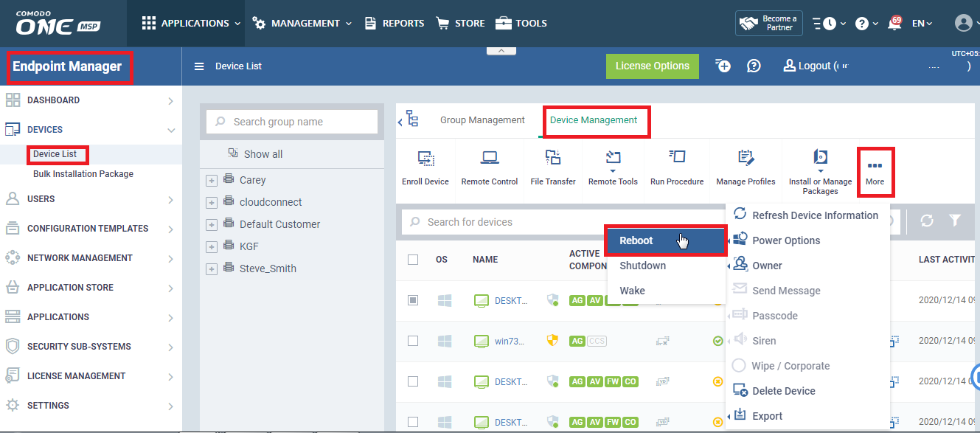
Task: Click the Become a Partner button
Action: pyautogui.click(x=769, y=24)
